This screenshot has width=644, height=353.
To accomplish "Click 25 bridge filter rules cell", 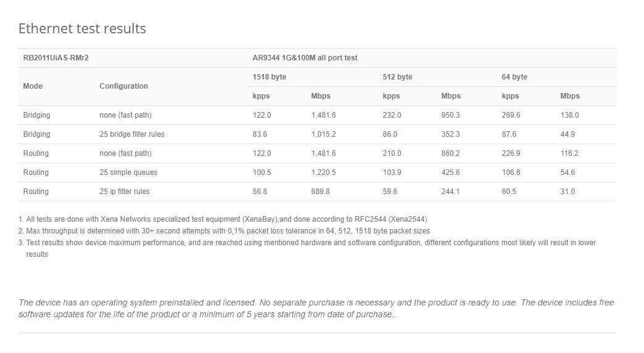I will (x=132, y=134).
